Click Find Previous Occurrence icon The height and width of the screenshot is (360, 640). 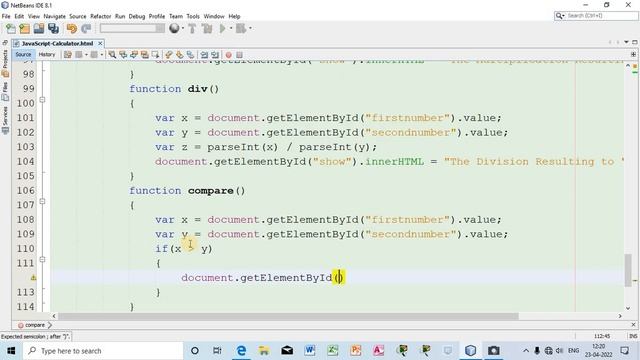123,55
